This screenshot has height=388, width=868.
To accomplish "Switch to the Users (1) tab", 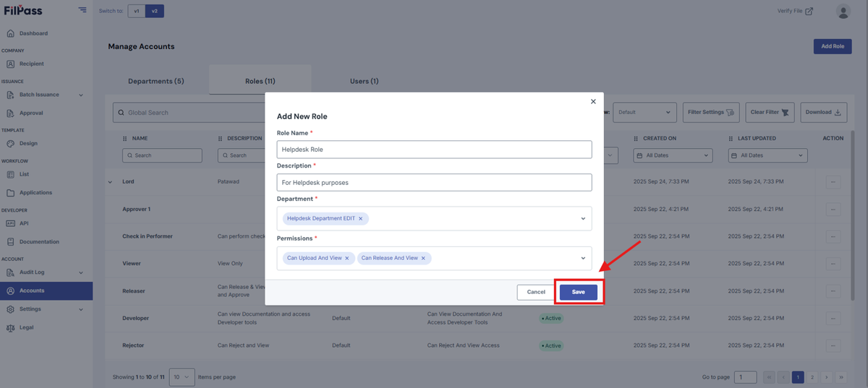I will pyautogui.click(x=364, y=81).
